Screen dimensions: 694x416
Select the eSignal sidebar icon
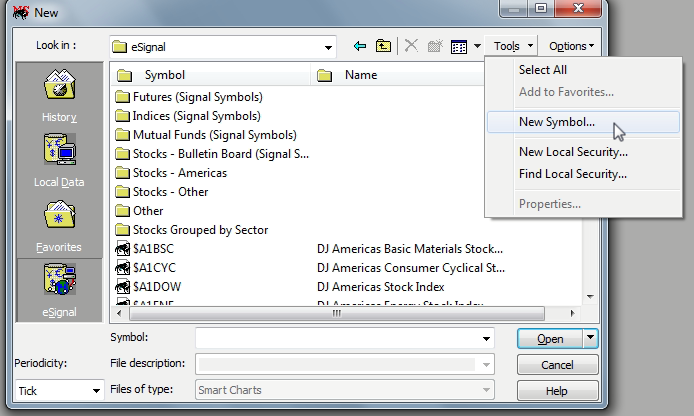(x=59, y=279)
